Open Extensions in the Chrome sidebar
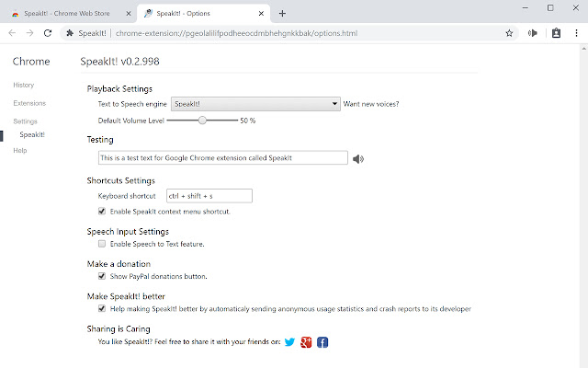Screen dimensions: 588x368 click(x=29, y=103)
